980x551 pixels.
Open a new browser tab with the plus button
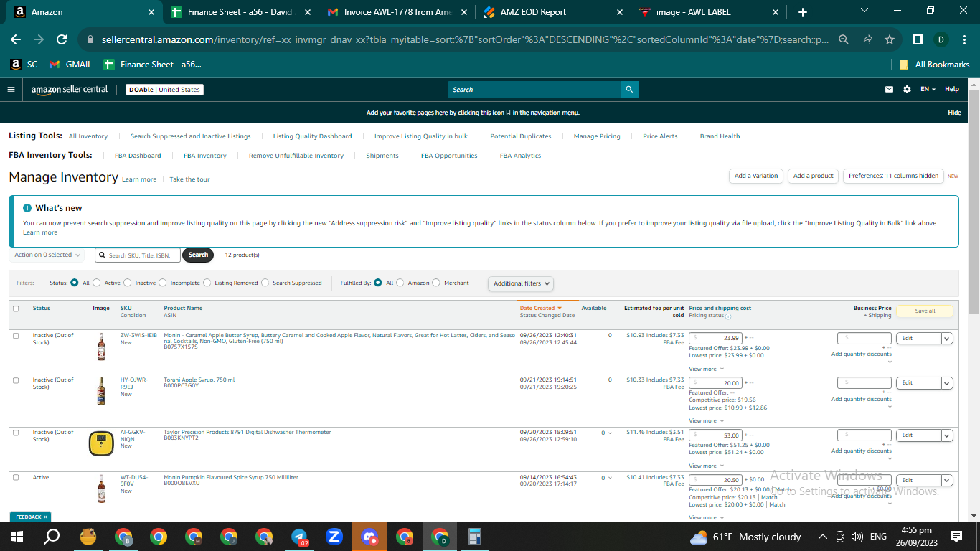tap(802, 12)
